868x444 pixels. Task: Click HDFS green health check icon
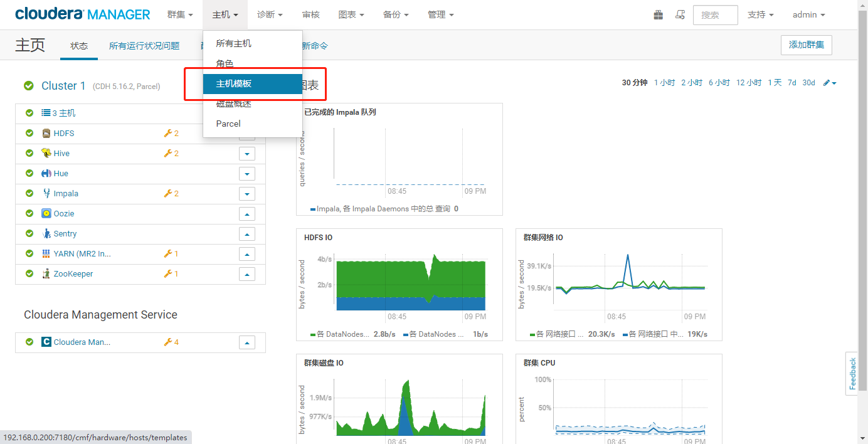pyautogui.click(x=29, y=133)
